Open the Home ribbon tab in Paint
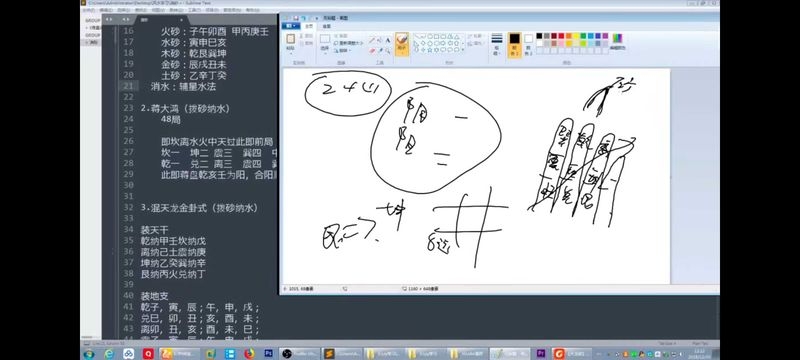 coord(309,26)
